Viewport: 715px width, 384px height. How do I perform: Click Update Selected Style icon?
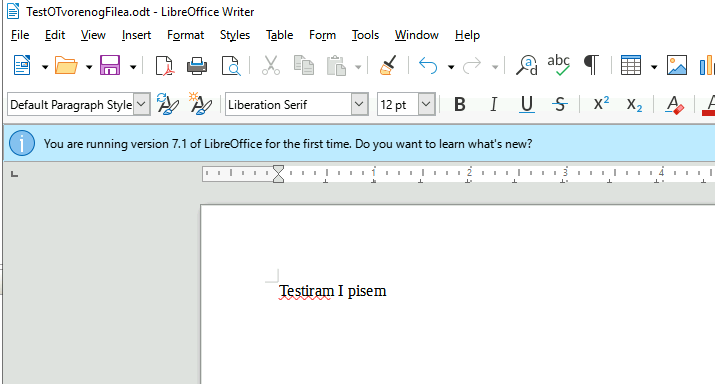tap(167, 104)
